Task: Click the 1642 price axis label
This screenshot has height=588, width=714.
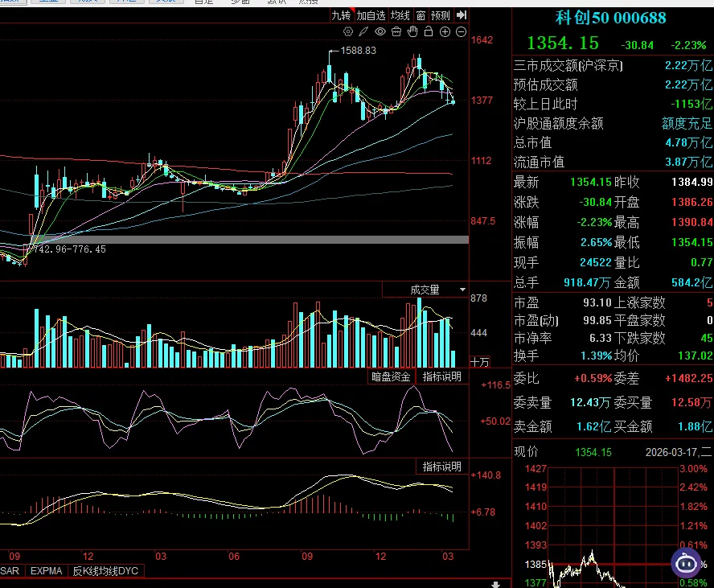Action: tap(482, 40)
